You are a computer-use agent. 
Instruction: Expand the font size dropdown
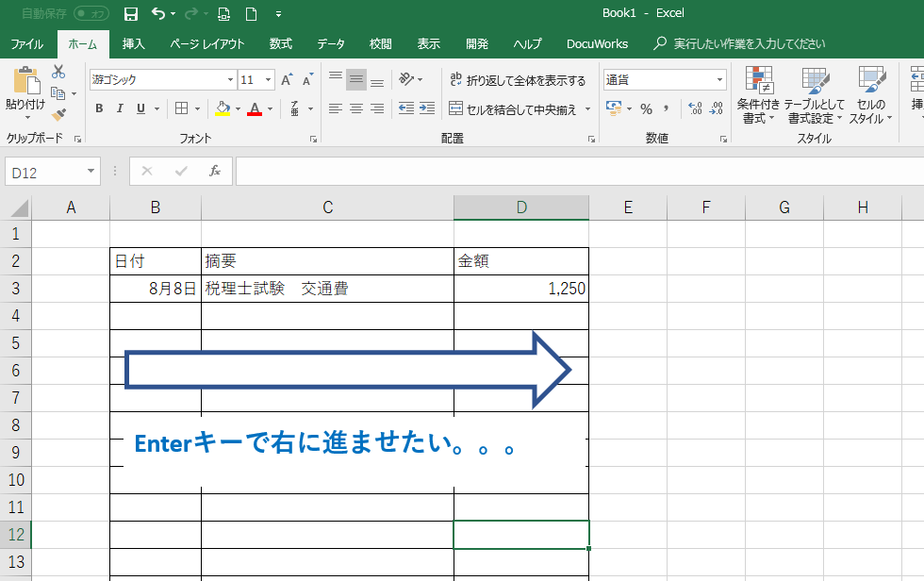(268, 80)
